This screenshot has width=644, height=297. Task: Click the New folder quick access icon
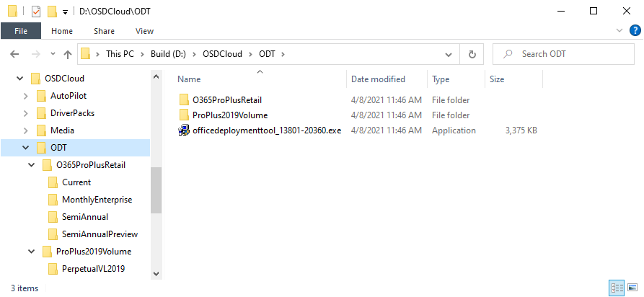[x=52, y=12]
